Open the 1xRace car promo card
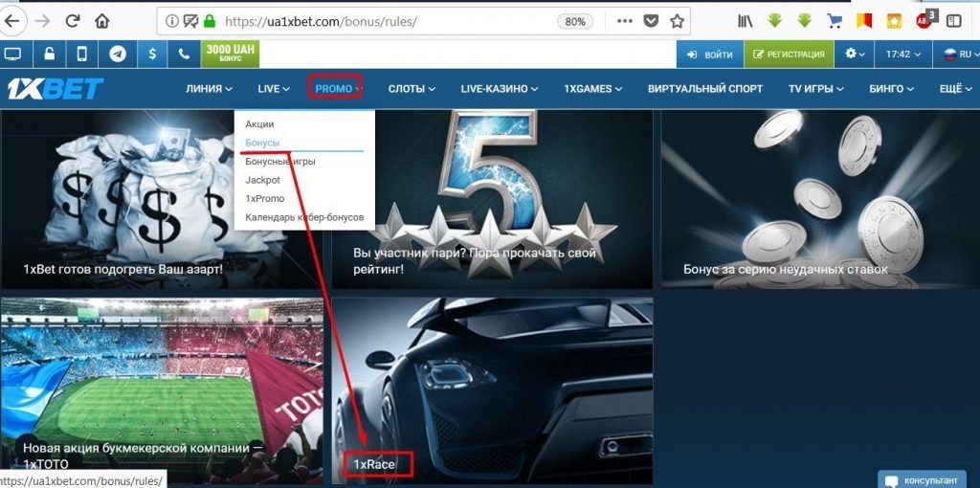Viewport: 980px width, 488px height. 492,391
